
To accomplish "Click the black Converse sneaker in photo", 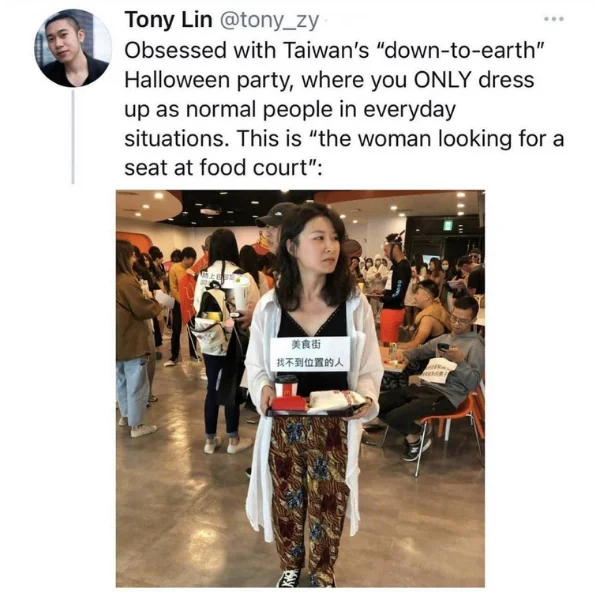I will click(x=289, y=577).
